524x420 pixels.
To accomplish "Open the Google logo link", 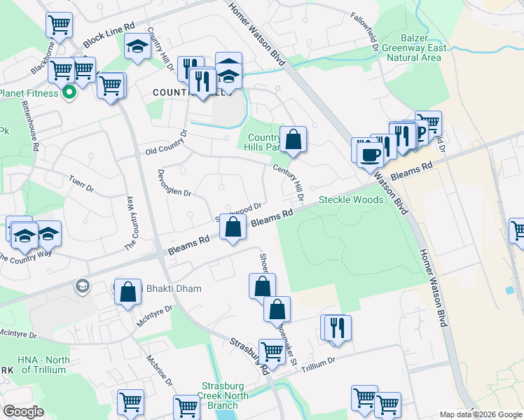I will [x=23, y=412].
